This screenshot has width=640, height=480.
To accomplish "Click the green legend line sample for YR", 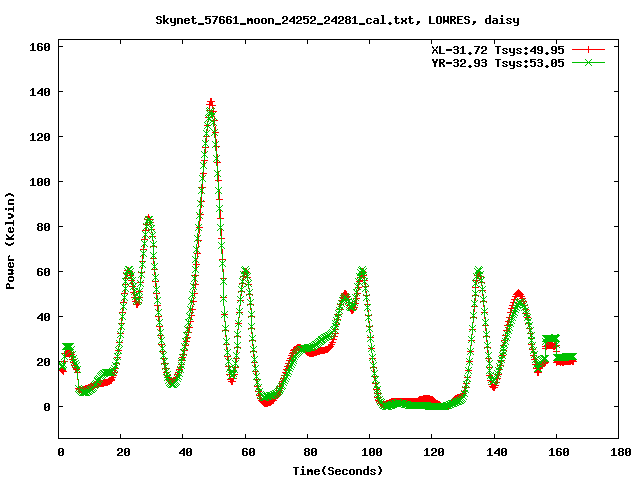I will 588,63.
